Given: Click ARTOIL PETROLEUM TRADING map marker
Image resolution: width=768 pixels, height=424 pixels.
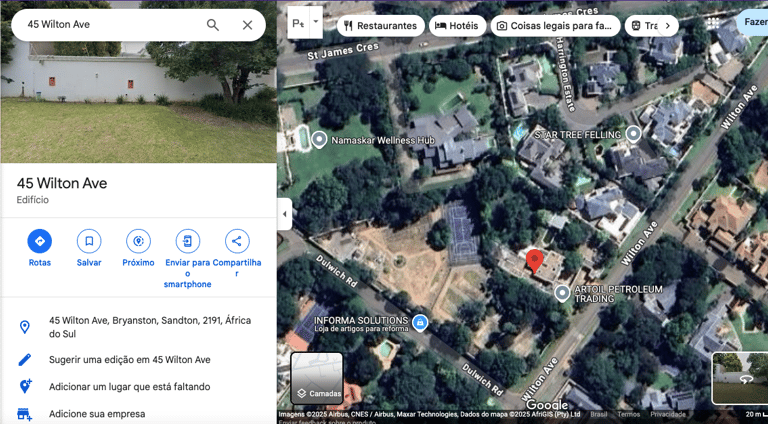Looking at the screenshot, I should click(x=562, y=293).
